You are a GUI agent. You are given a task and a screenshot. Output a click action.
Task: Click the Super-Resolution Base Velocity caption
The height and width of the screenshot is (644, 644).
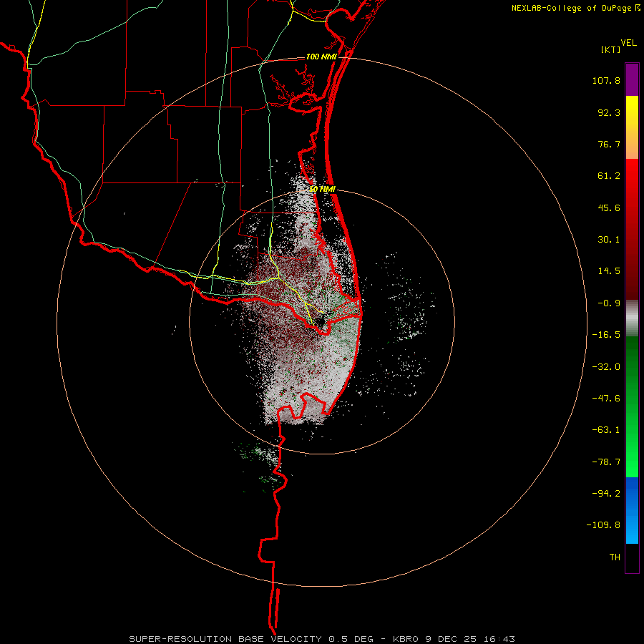[321, 639]
